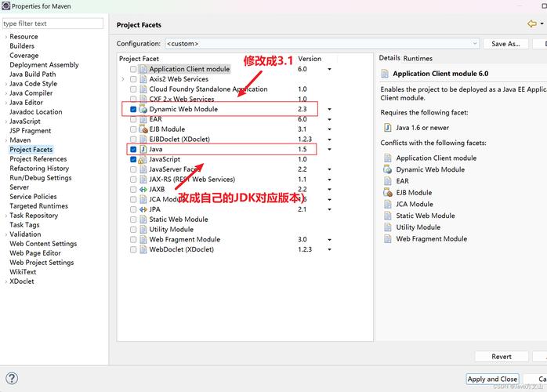Select Project References in sidebar

[38, 159]
